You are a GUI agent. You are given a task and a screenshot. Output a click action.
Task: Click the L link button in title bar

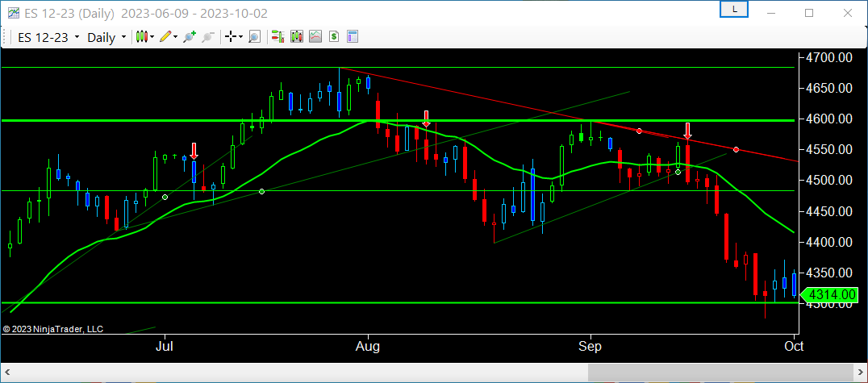click(734, 10)
